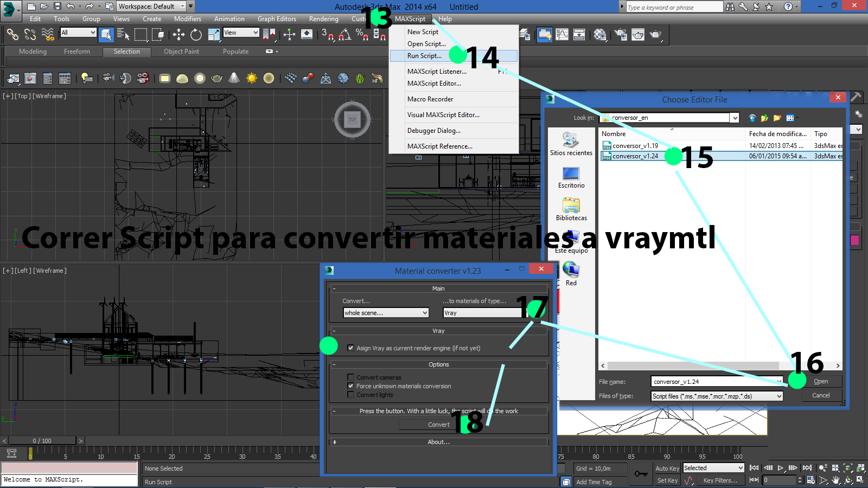This screenshot has width=868, height=488.
Task: Click the Select and Manipulate icon
Action: (x=289, y=35)
